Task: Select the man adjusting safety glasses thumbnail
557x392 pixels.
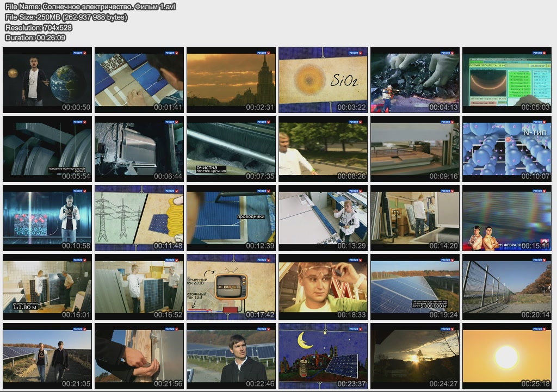Action: pyautogui.click(x=323, y=287)
